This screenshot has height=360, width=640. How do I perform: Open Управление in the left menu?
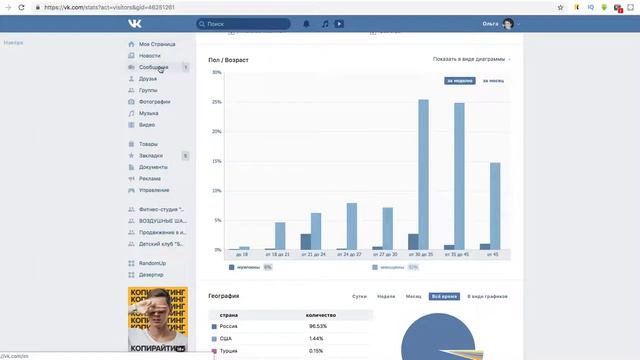click(x=154, y=190)
